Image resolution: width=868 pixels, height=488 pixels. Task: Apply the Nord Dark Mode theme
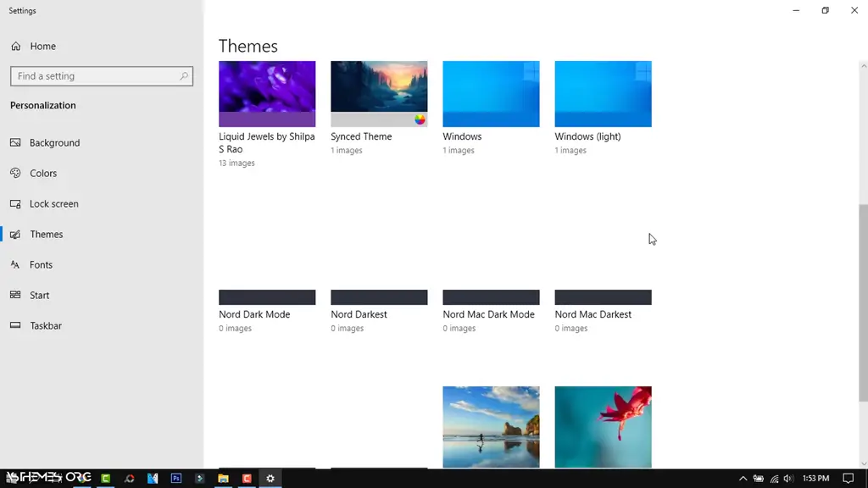[x=267, y=297]
